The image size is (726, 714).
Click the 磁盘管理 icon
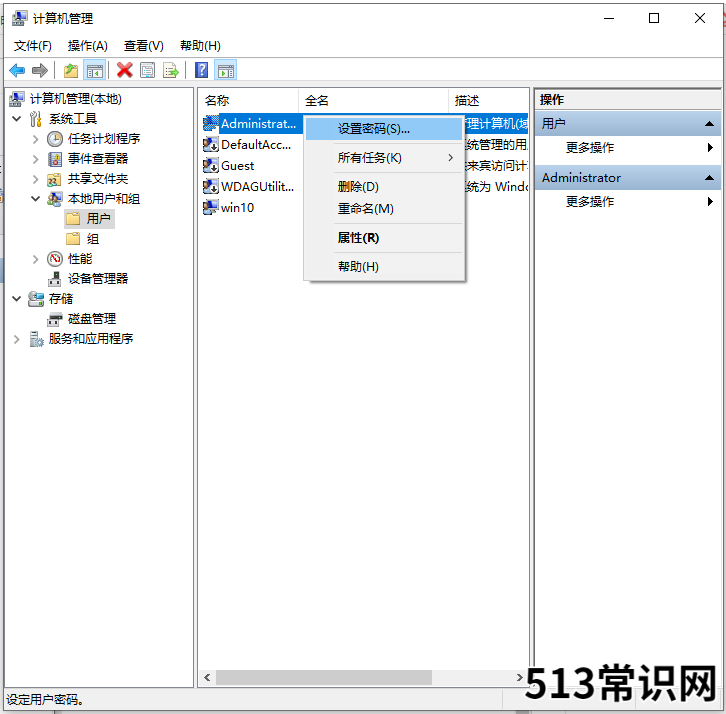pyautogui.click(x=55, y=319)
